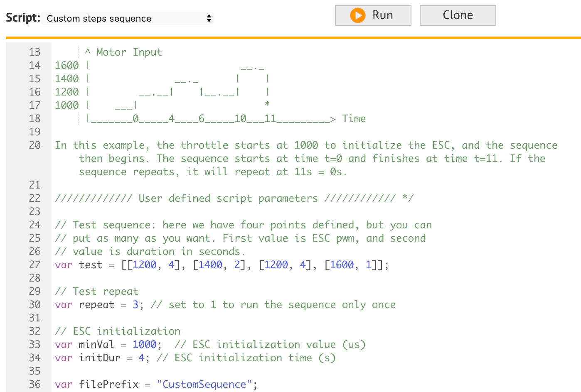Run the custom steps sequence script

(x=373, y=15)
